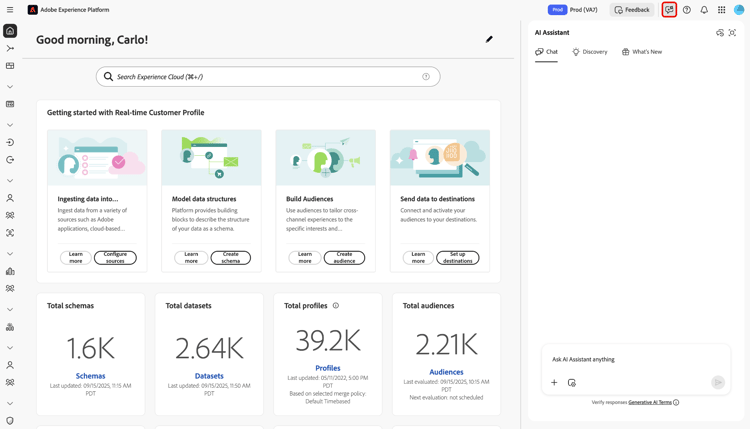Click the pencil edit icon beside greeting
This screenshot has height=429, width=750.
(x=489, y=39)
